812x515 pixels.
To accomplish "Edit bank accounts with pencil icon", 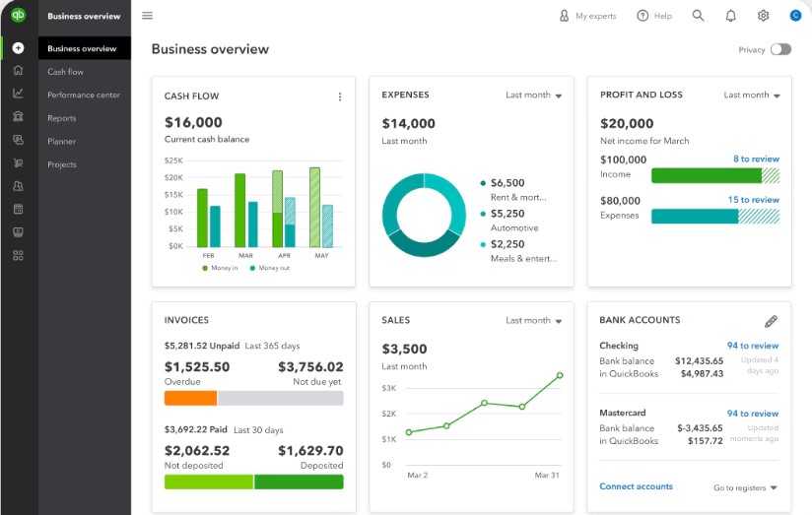I will (x=771, y=321).
